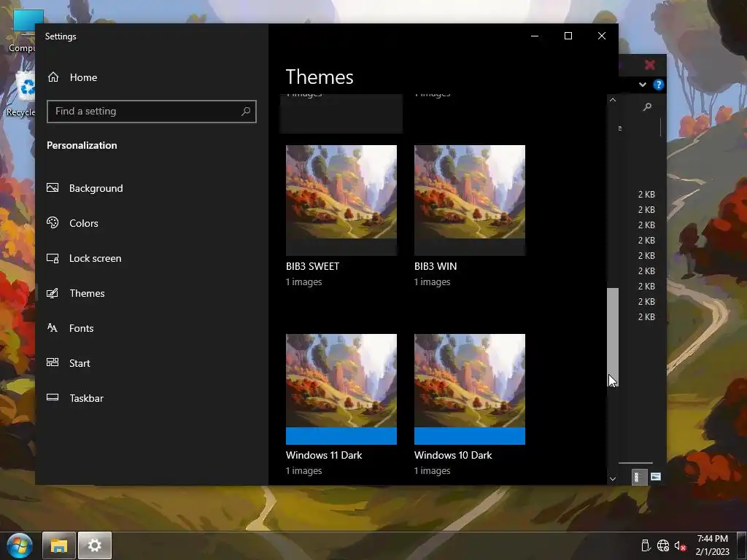Open the Start orb menu

tap(20, 545)
